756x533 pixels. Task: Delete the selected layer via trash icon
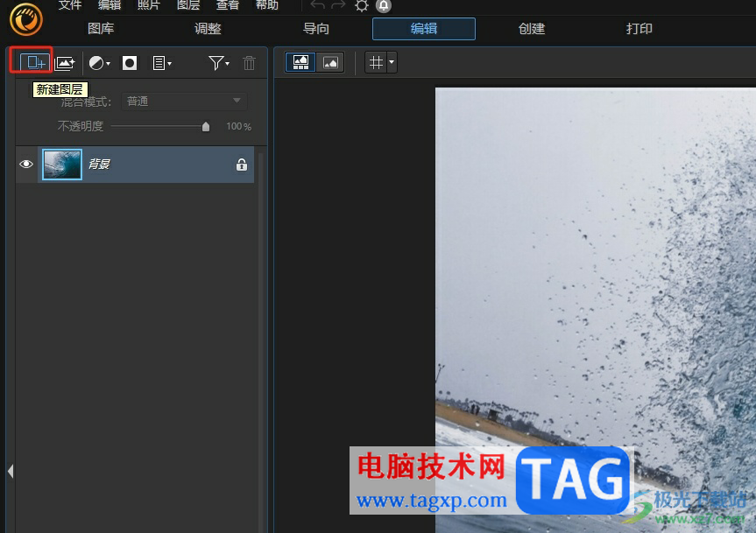click(250, 63)
